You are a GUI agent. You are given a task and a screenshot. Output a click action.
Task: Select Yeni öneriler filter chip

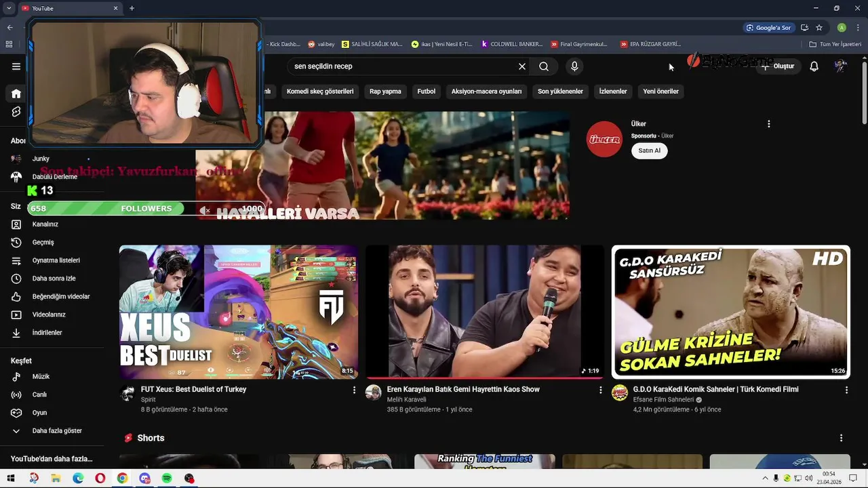click(x=661, y=91)
